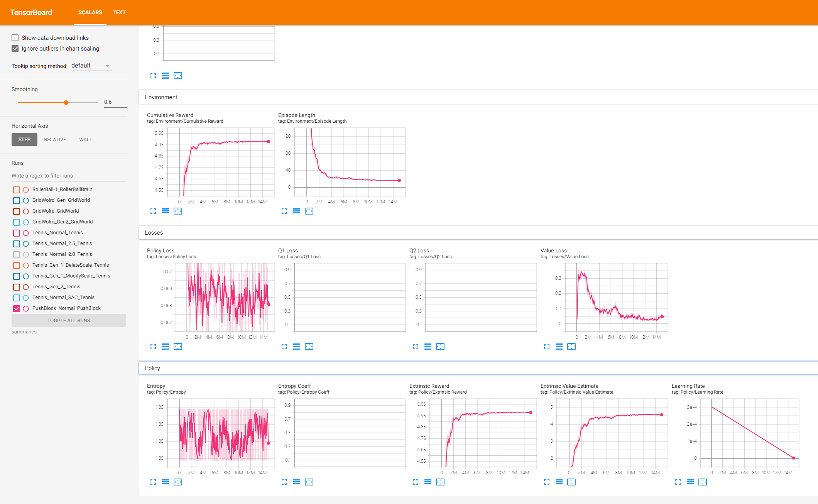Toggle log scale on Policy Loss chart
This screenshot has width=818, height=504.
166,347
